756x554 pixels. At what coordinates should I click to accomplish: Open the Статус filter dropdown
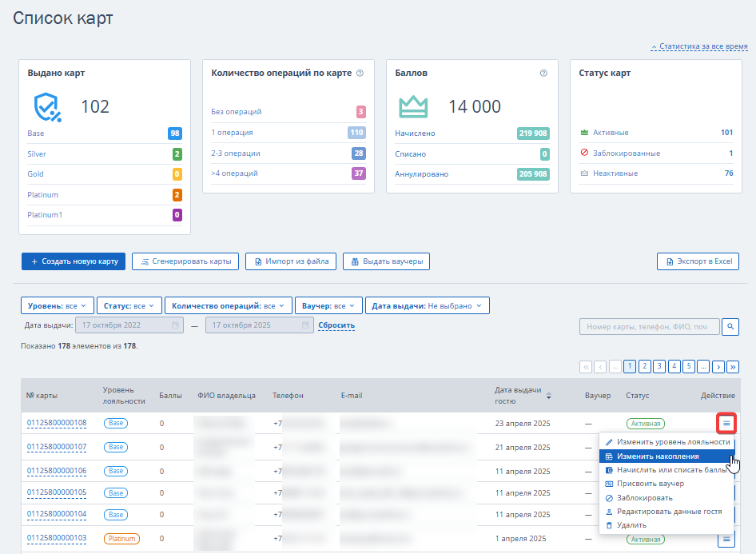click(129, 305)
